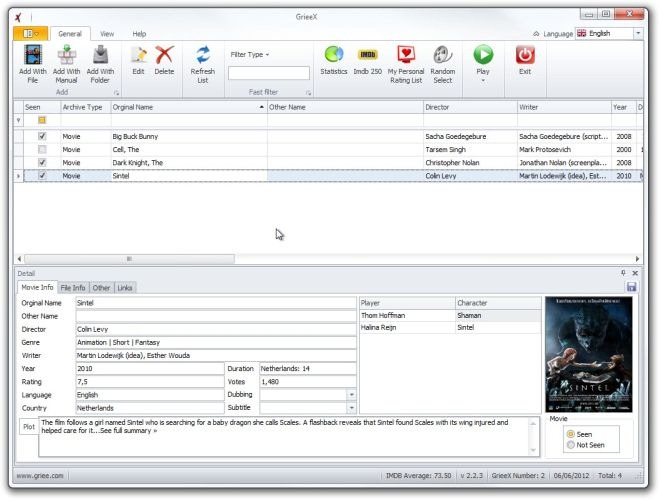
Task: Close the Detail panel
Action: click(x=635, y=273)
